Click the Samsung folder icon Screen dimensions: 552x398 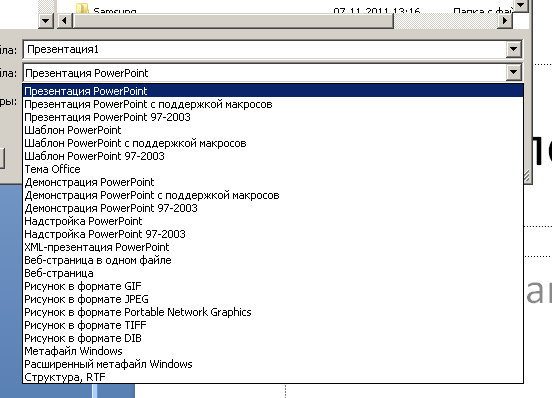[x=82, y=9]
